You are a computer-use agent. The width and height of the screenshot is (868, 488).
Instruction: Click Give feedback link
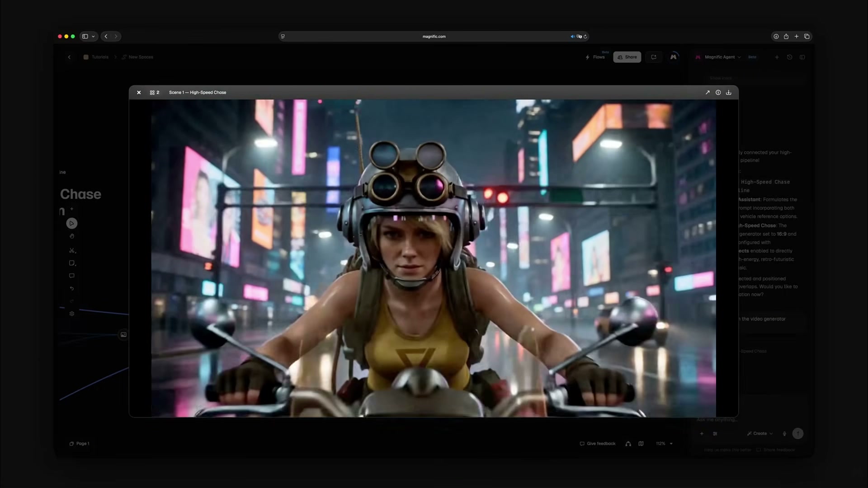click(x=598, y=444)
